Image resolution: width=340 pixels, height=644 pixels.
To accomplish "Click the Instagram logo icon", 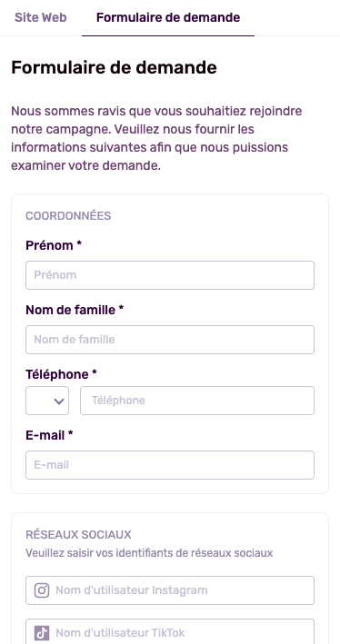I will tap(42, 590).
